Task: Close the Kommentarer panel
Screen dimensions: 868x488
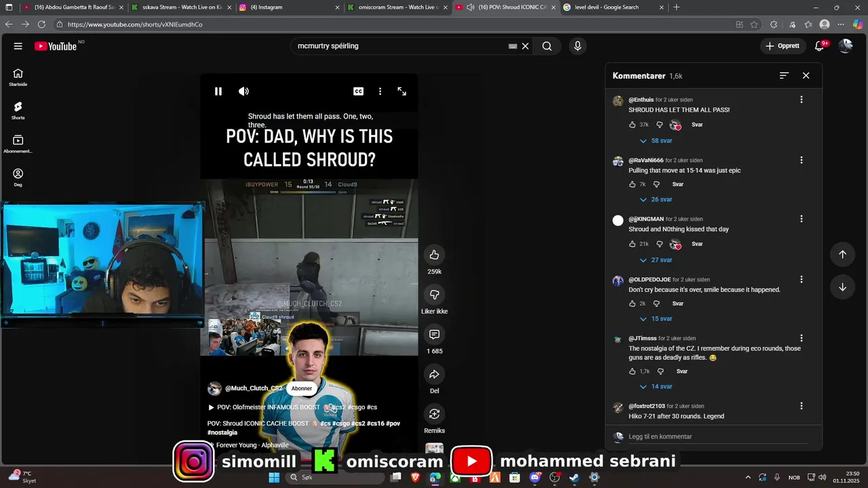Action: pos(806,76)
